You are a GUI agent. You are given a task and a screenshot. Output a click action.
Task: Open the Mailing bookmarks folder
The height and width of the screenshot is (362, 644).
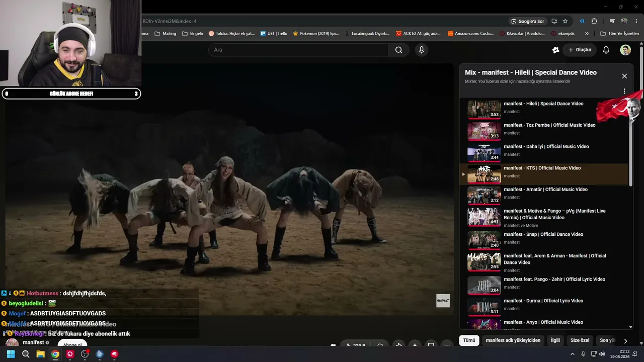tap(165, 34)
